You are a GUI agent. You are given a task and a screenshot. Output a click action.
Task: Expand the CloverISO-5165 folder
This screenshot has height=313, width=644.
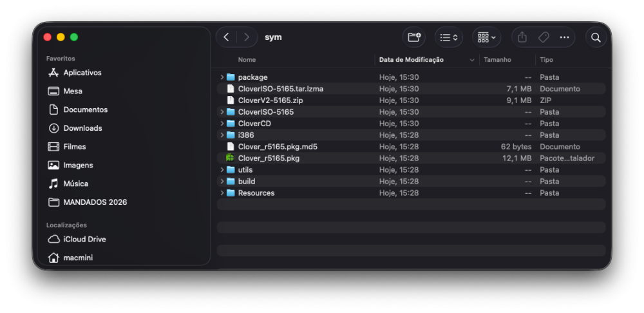(222, 111)
